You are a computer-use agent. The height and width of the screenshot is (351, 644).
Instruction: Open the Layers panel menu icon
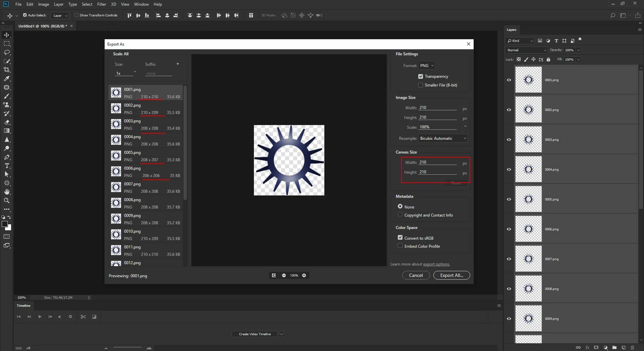[x=640, y=30]
